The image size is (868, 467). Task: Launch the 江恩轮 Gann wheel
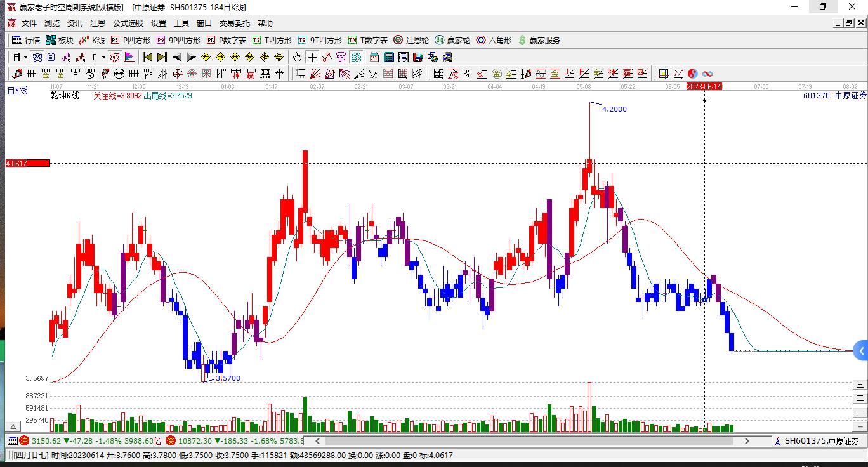[411, 40]
